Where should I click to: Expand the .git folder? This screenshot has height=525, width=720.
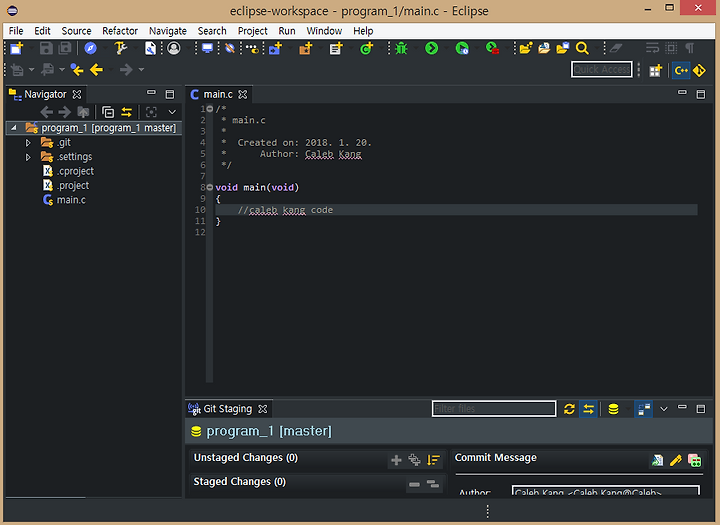[28, 143]
